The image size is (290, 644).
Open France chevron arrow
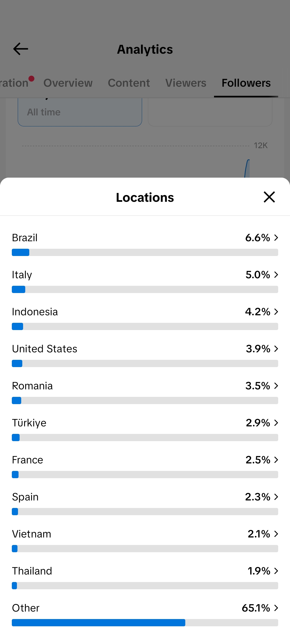(x=276, y=460)
